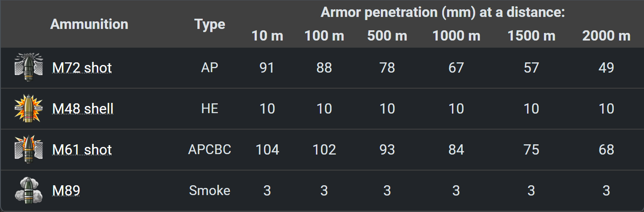Open the M48 shell link

pyautogui.click(x=83, y=109)
